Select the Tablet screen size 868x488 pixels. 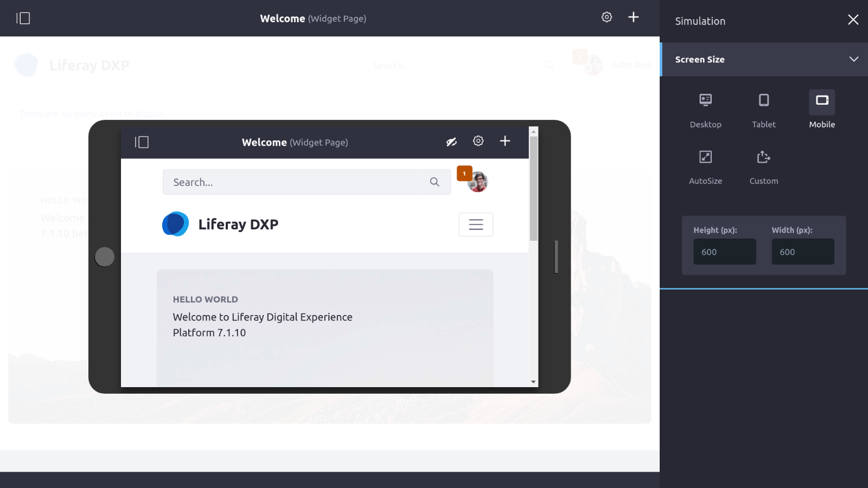[764, 110]
